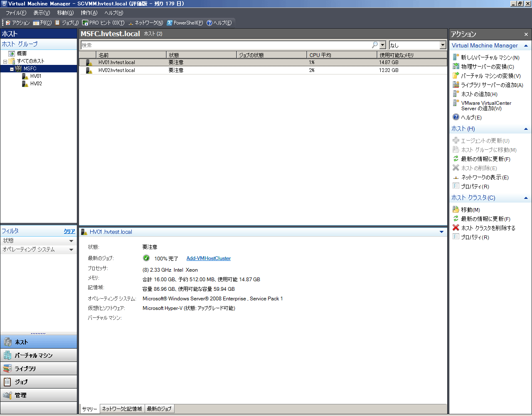Collapse the ホスト クラスタ(C) actions section
This screenshot has height=416, width=532.
pos(526,198)
